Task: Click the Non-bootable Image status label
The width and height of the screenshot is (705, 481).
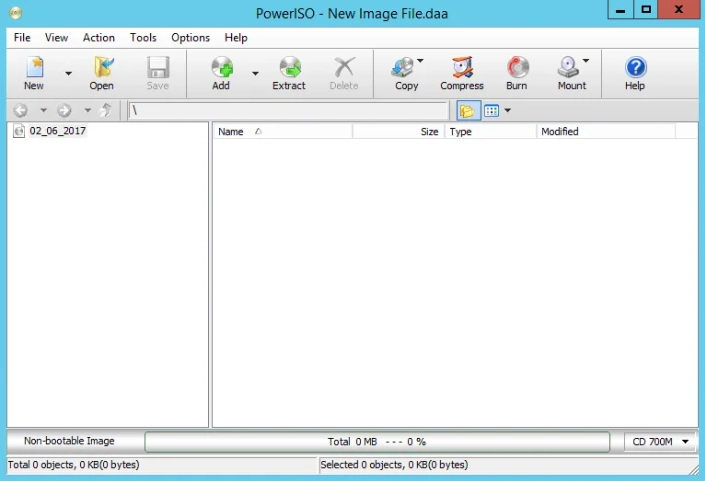Action: 69,441
